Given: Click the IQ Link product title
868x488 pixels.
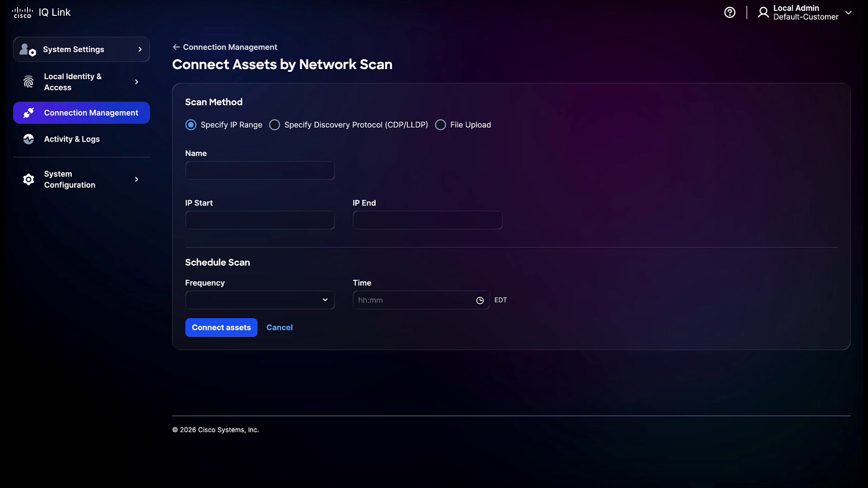Looking at the screenshot, I should coord(55,13).
